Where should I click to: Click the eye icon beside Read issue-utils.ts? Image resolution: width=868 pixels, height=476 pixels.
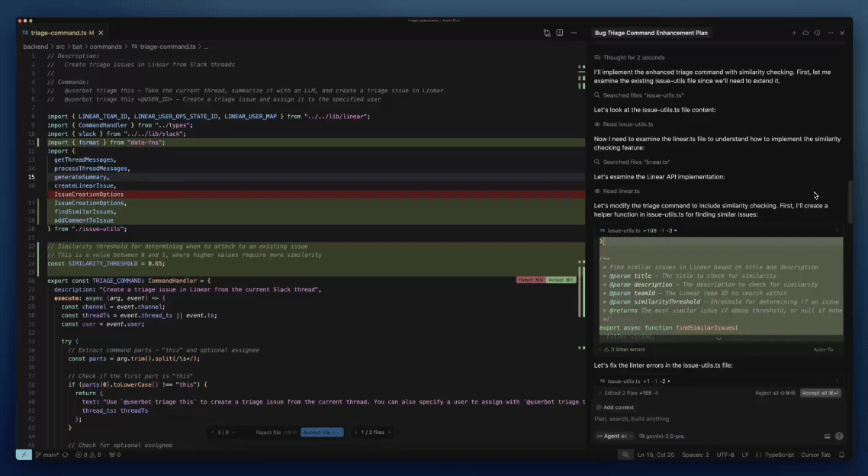click(x=597, y=124)
